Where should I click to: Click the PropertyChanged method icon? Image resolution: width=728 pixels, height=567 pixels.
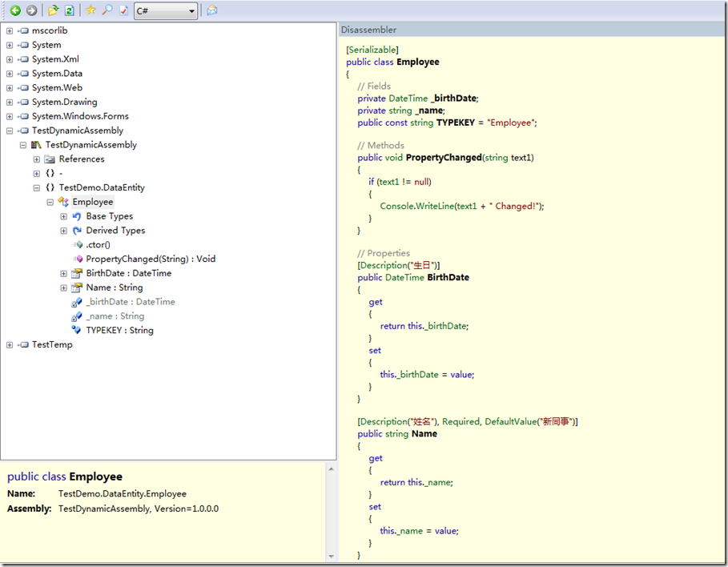point(78,259)
